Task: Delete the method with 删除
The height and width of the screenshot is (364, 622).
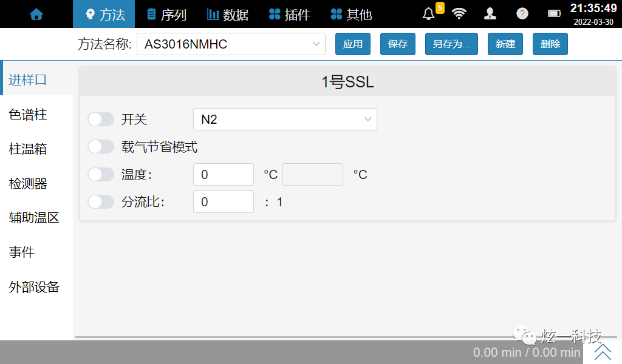Action: [x=550, y=44]
